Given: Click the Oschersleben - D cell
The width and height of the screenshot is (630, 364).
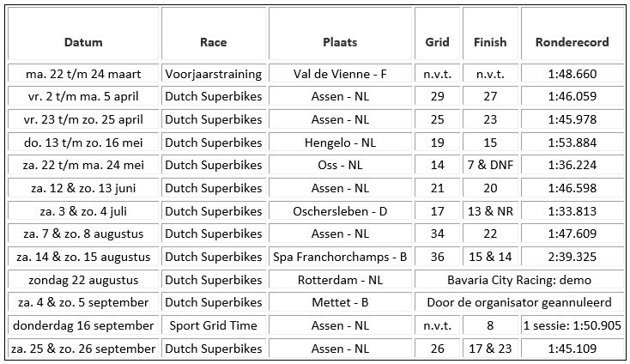Looking at the screenshot, I should (x=340, y=211).
